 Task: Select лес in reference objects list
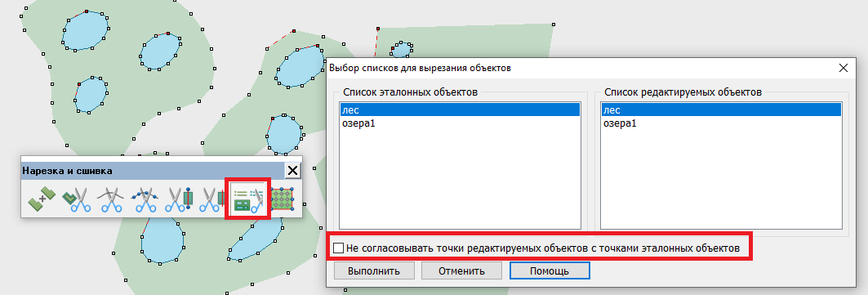460,110
